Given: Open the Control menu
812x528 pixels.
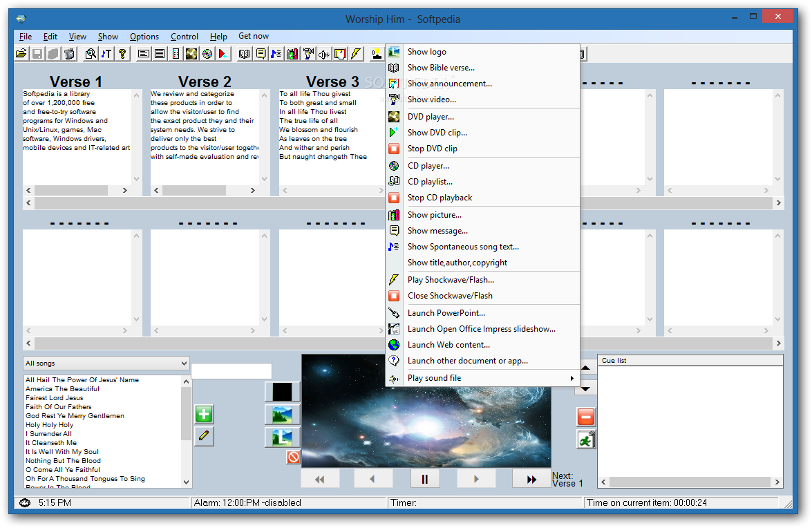Looking at the screenshot, I should [185, 36].
